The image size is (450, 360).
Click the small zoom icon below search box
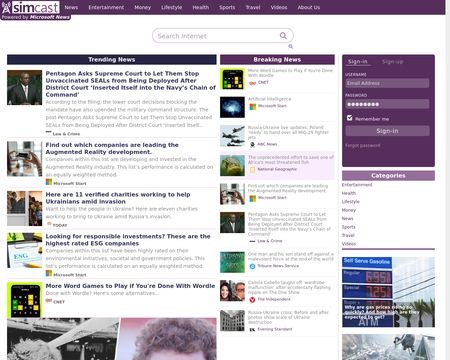coord(290,46)
